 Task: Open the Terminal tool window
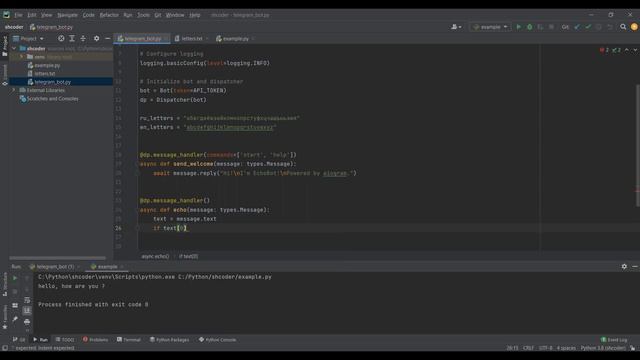[x=129, y=340]
